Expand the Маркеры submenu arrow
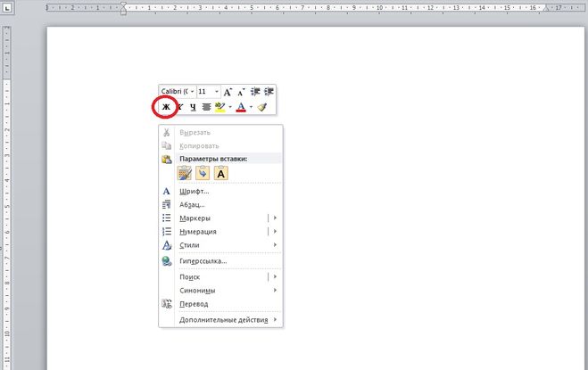 click(275, 218)
